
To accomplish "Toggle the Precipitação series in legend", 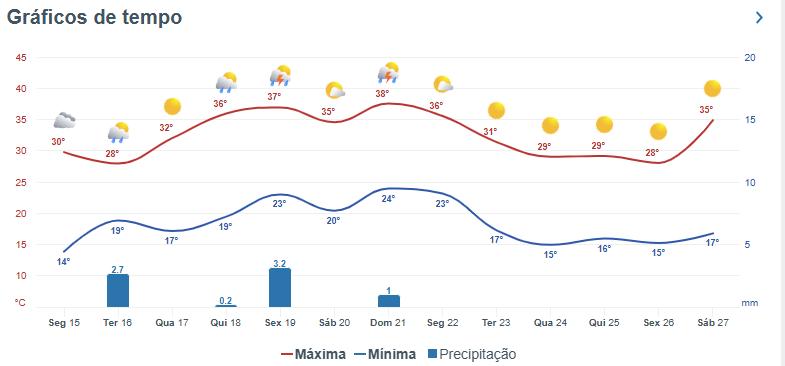I will tap(472, 354).
